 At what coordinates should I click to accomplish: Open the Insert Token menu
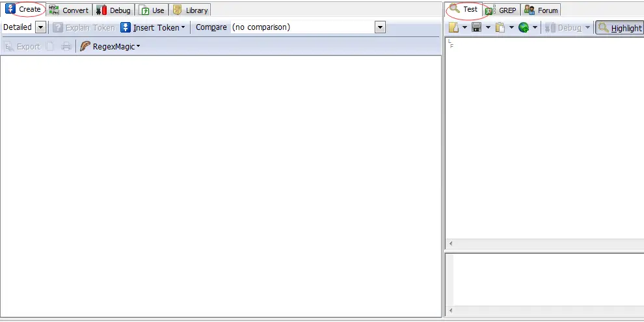pyautogui.click(x=153, y=27)
